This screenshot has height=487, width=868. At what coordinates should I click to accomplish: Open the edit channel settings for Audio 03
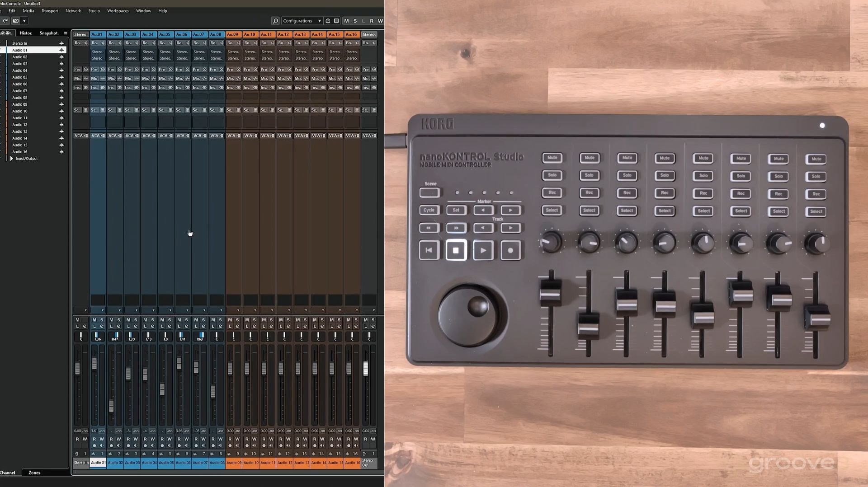pos(135,327)
